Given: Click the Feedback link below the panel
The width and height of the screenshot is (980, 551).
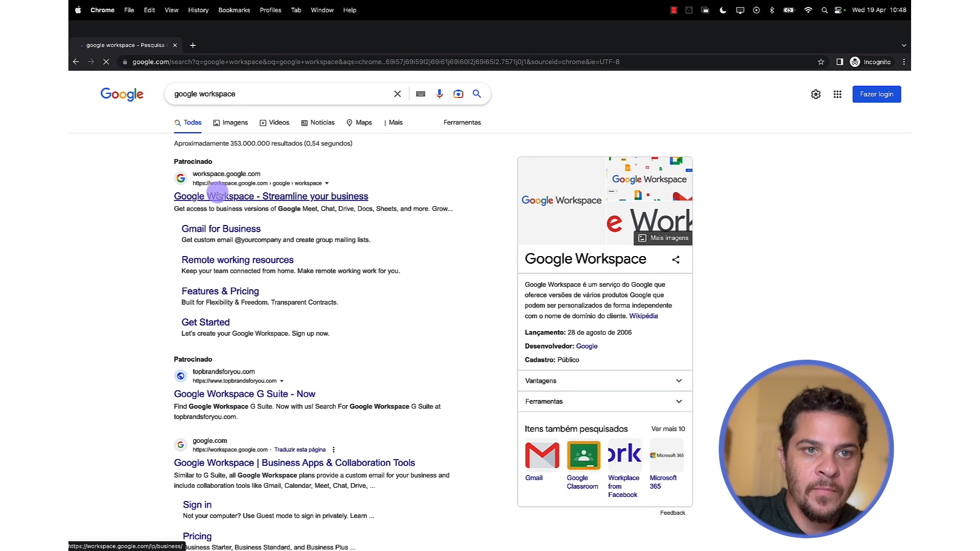Looking at the screenshot, I should (x=672, y=513).
